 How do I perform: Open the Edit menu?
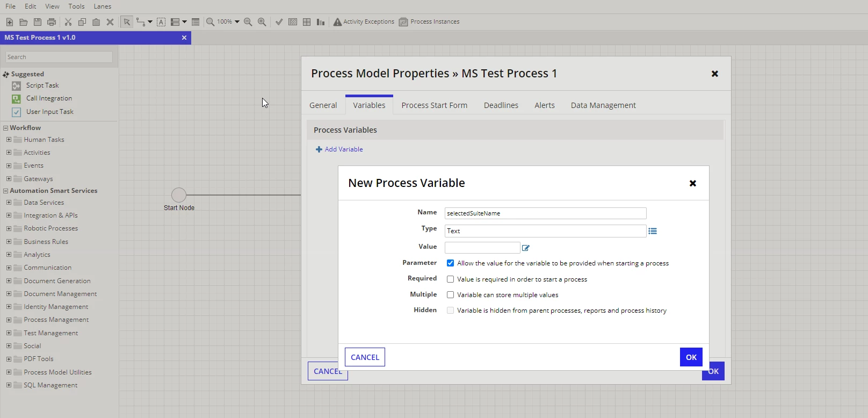[31, 6]
